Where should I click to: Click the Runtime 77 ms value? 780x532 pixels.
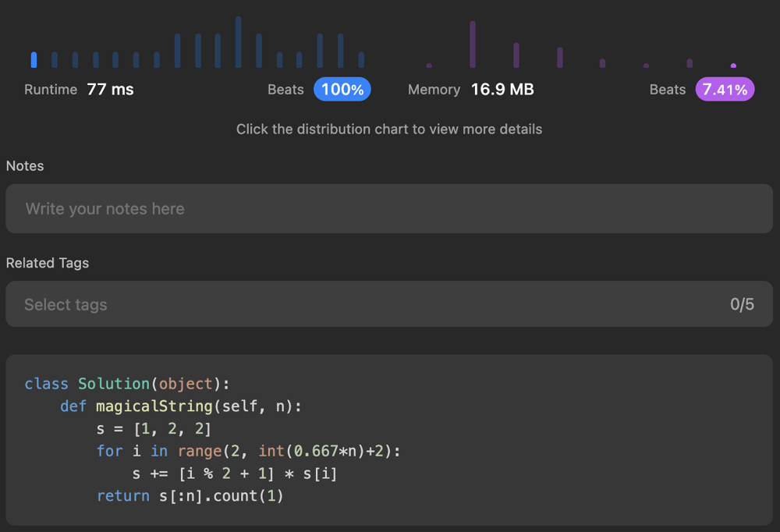[x=110, y=90]
